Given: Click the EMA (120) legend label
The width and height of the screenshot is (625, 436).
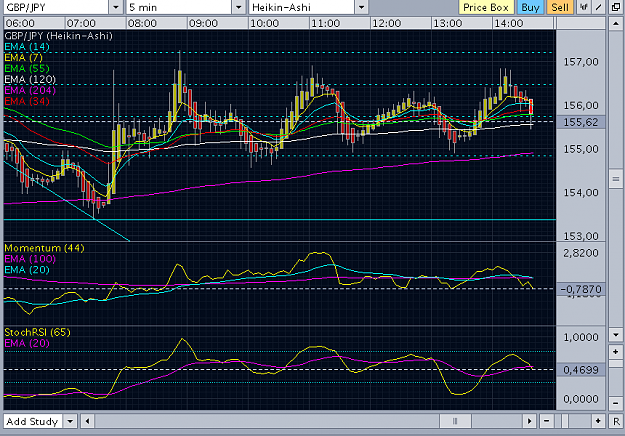Looking at the screenshot, I should pos(30,79).
